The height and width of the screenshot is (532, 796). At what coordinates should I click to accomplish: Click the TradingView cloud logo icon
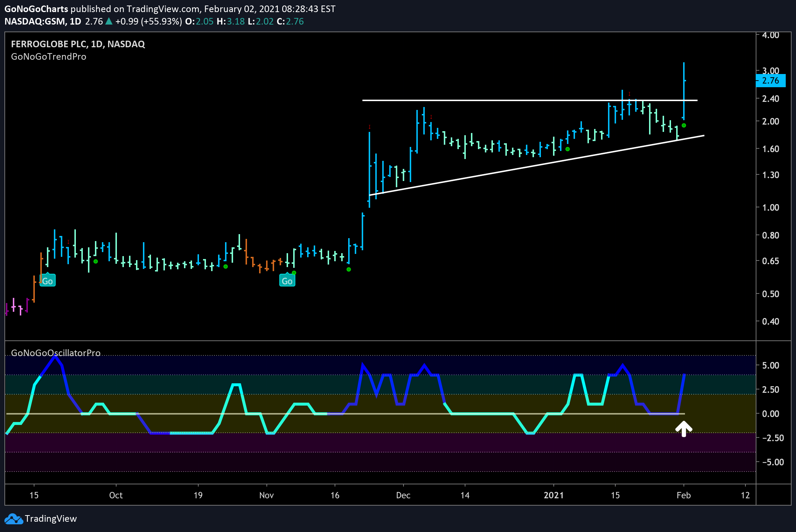[13, 519]
